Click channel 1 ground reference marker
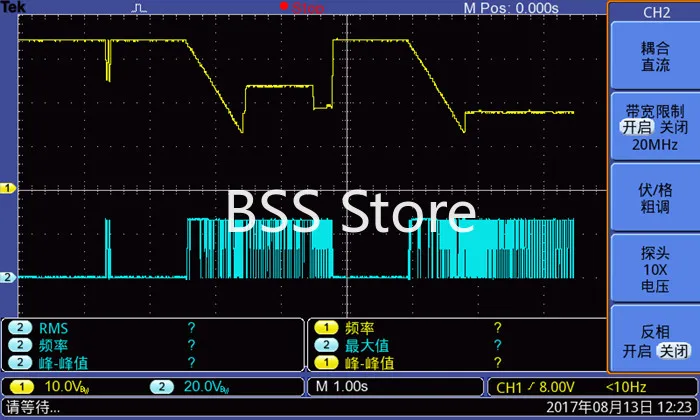Image resolution: width=700 pixels, height=420 pixels. pyautogui.click(x=7, y=188)
